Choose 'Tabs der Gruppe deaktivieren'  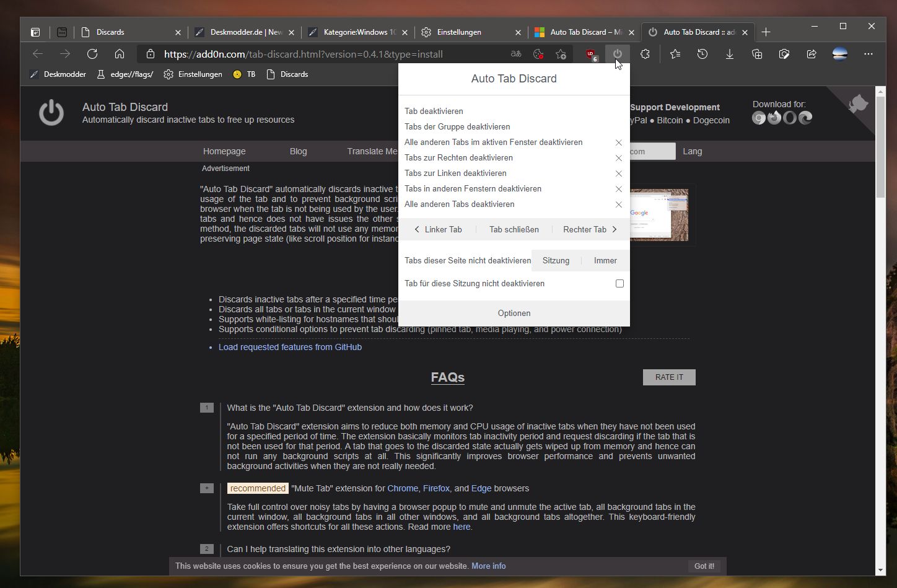click(x=457, y=127)
